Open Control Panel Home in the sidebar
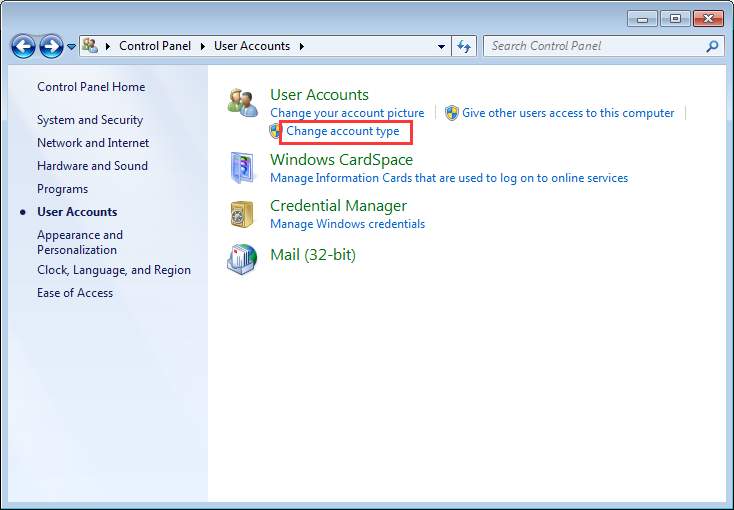This screenshot has height=510, width=734. click(x=91, y=87)
